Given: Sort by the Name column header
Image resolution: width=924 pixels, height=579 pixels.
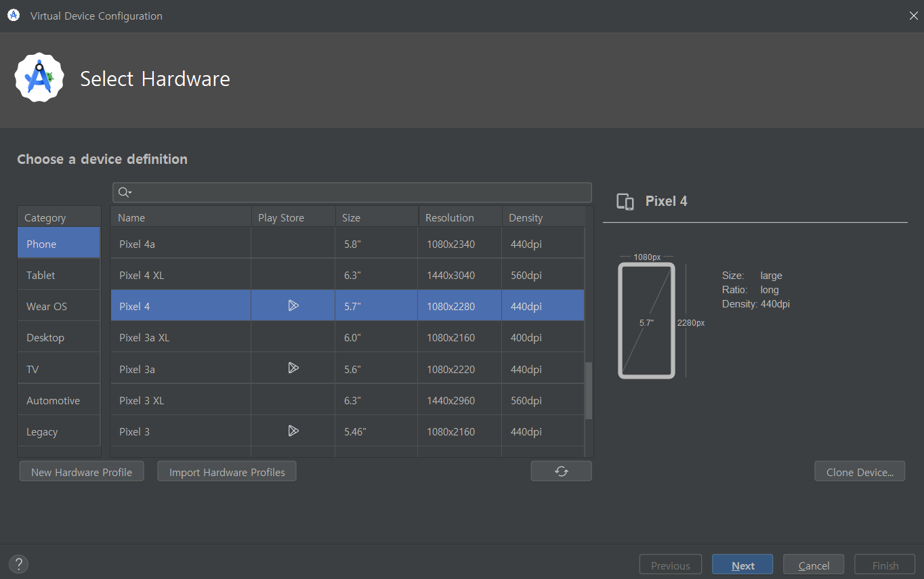Looking at the screenshot, I should (181, 217).
